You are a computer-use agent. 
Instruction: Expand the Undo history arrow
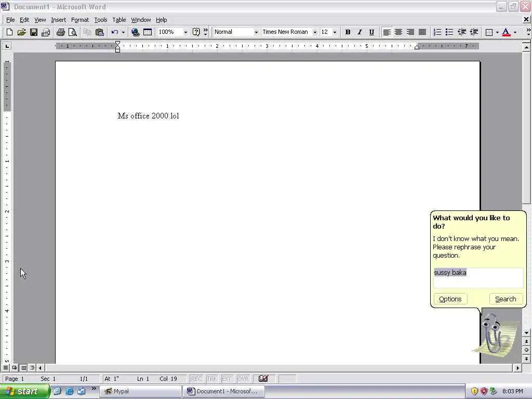point(123,32)
